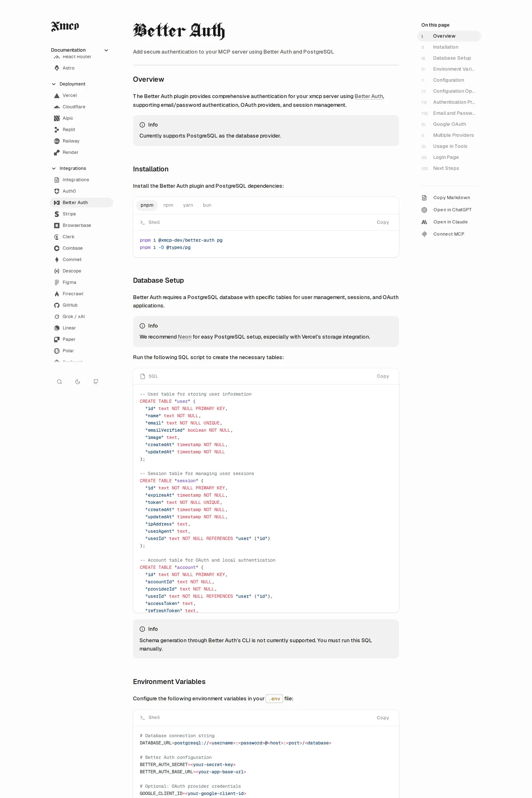Collapse the Integrations section
The width and height of the screenshot is (532, 798).
pyautogui.click(x=69, y=168)
